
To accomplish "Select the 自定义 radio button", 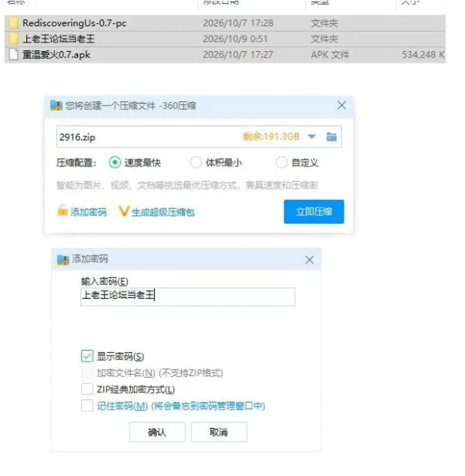I will pyautogui.click(x=281, y=162).
